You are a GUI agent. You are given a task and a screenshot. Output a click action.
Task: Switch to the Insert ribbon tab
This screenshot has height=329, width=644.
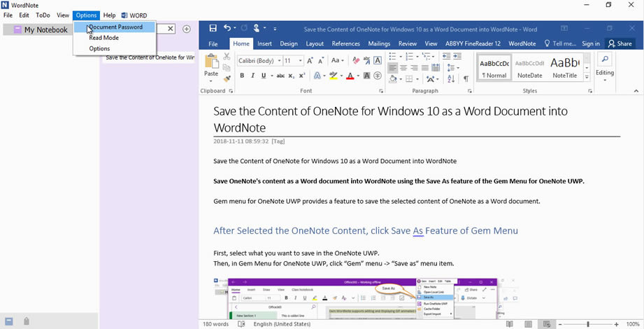point(264,43)
